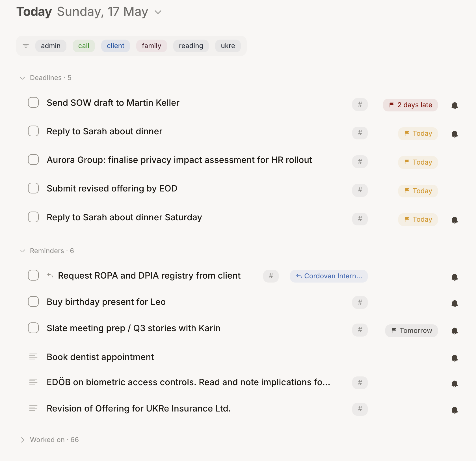
Task: Open hashtag tag for Submit revised offering
Action: pos(360,190)
